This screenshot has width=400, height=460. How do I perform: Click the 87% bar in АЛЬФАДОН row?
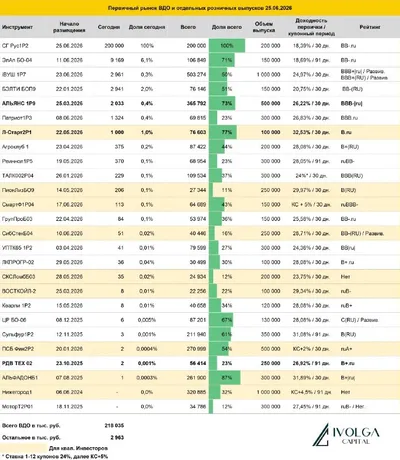click(x=225, y=378)
